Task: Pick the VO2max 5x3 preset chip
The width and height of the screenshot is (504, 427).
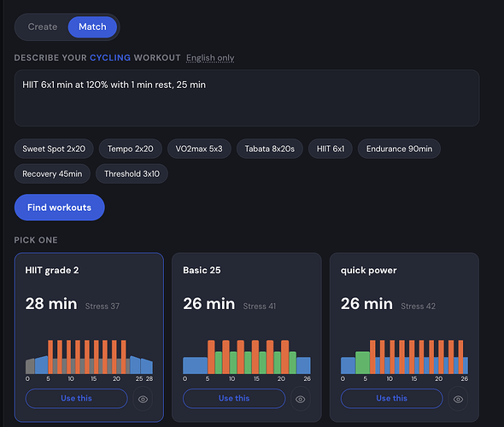Action: tap(199, 149)
